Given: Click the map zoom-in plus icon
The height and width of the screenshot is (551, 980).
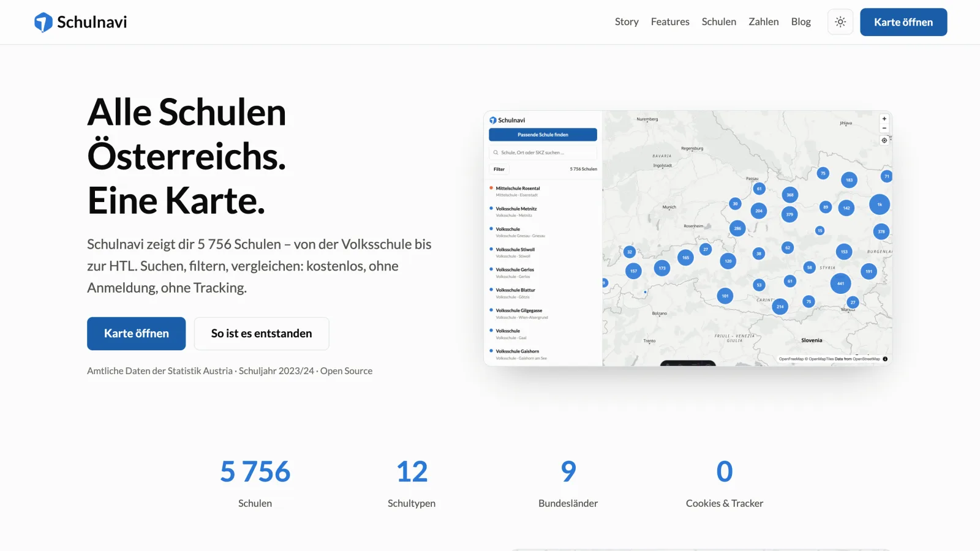Looking at the screenshot, I should (x=884, y=119).
